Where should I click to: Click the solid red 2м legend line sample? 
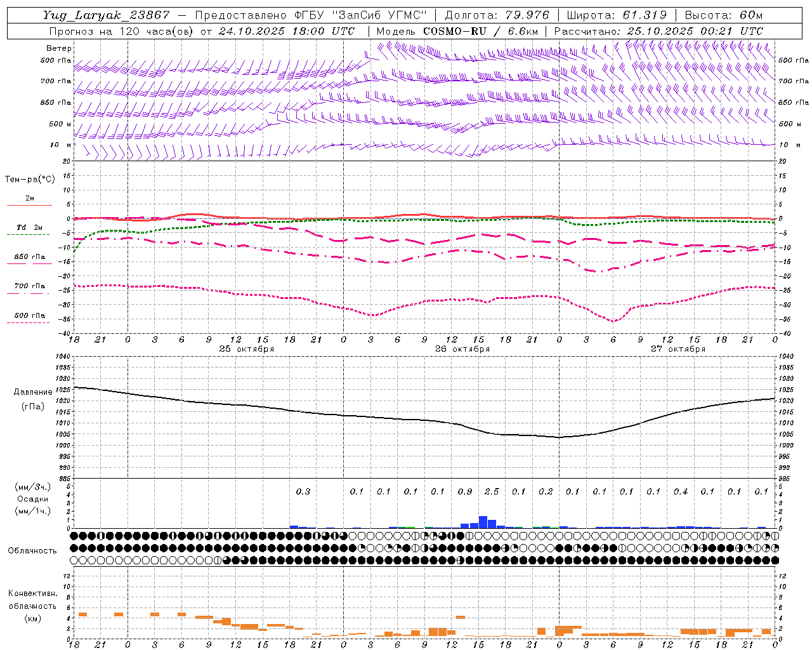pyautogui.click(x=30, y=205)
